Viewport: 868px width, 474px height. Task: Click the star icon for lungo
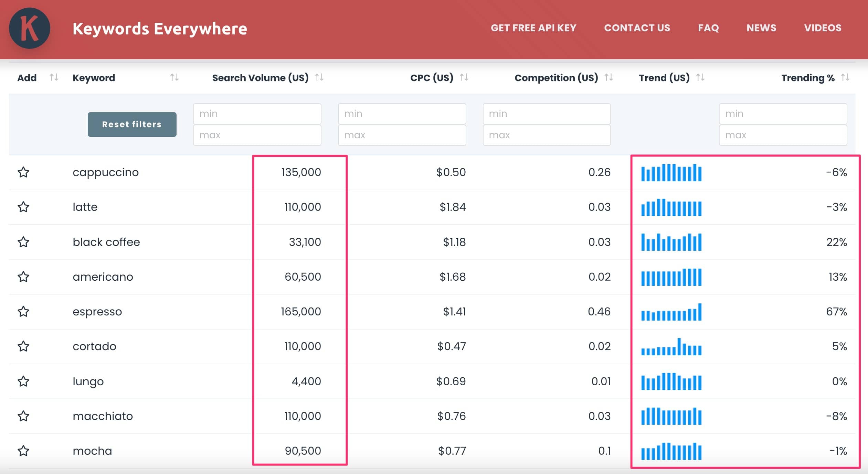point(23,381)
